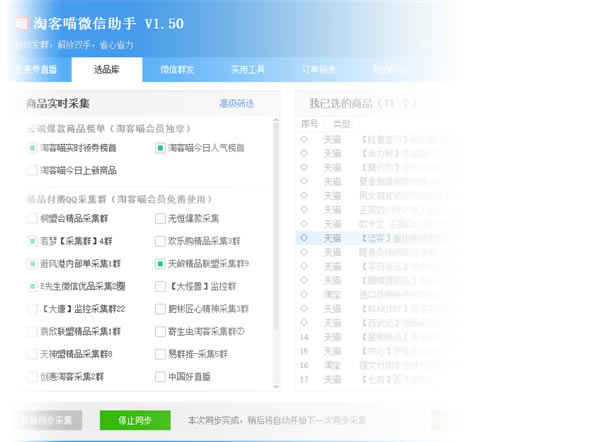The height and width of the screenshot is (442, 600).
Task: Check 袁欣联盟精品采集1群
Action: [32, 331]
